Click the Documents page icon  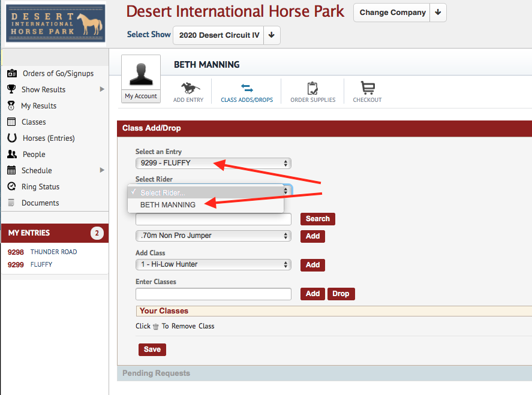[11, 203]
